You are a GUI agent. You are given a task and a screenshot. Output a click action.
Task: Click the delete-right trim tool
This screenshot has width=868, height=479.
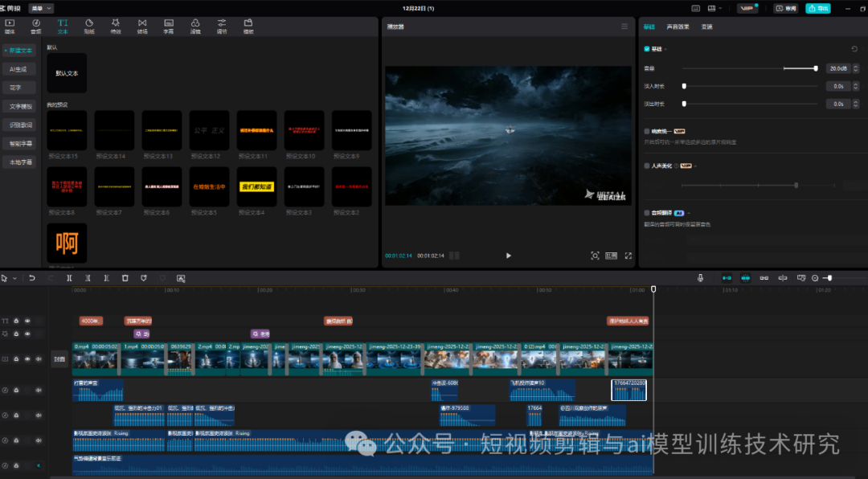(106, 278)
